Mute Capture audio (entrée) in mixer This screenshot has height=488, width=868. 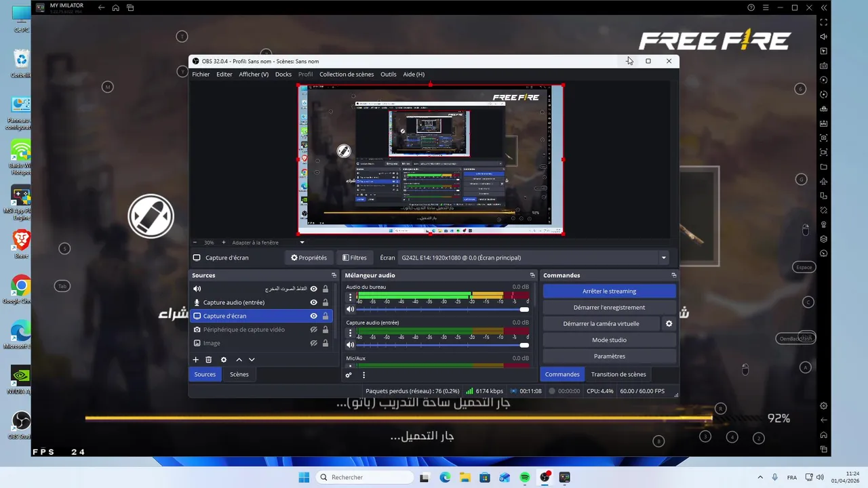point(351,345)
